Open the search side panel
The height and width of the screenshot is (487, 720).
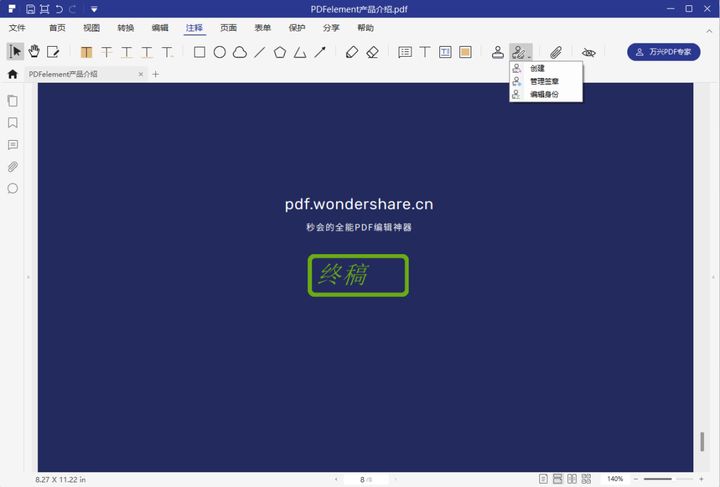tap(13, 188)
